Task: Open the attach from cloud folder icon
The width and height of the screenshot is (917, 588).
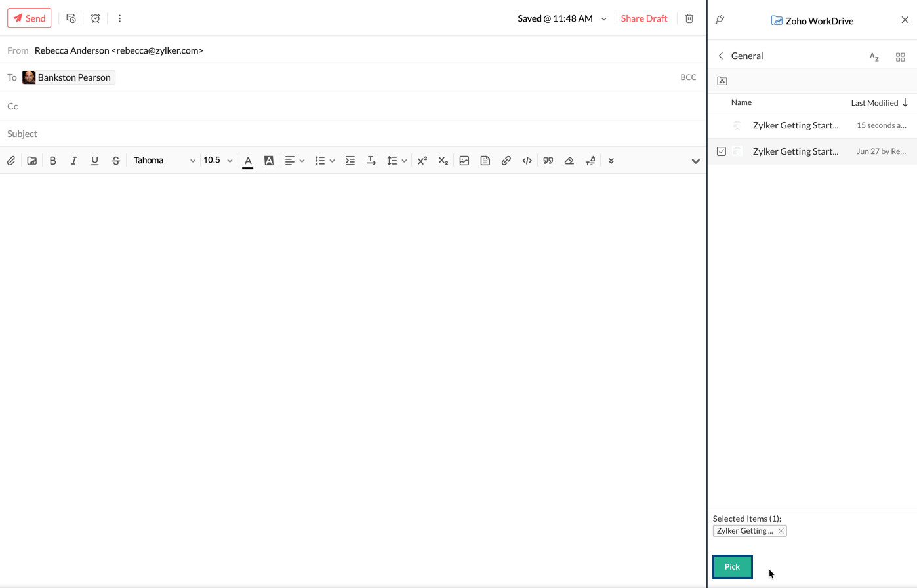Action: [x=32, y=161]
